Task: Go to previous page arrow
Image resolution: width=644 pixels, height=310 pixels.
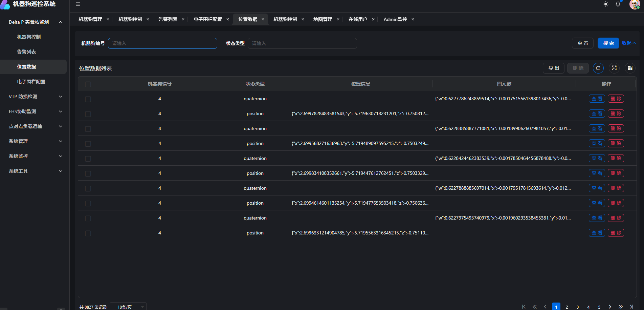Action: click(x=545, y=307)
